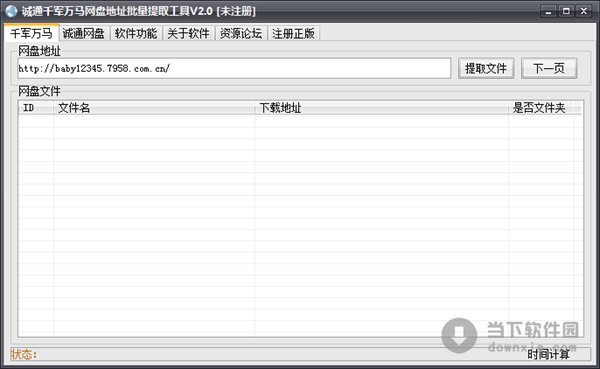Viewport: 600px width, 369px height.
Task: Open the 诚通网盘 tab
Action: [84, 34]
